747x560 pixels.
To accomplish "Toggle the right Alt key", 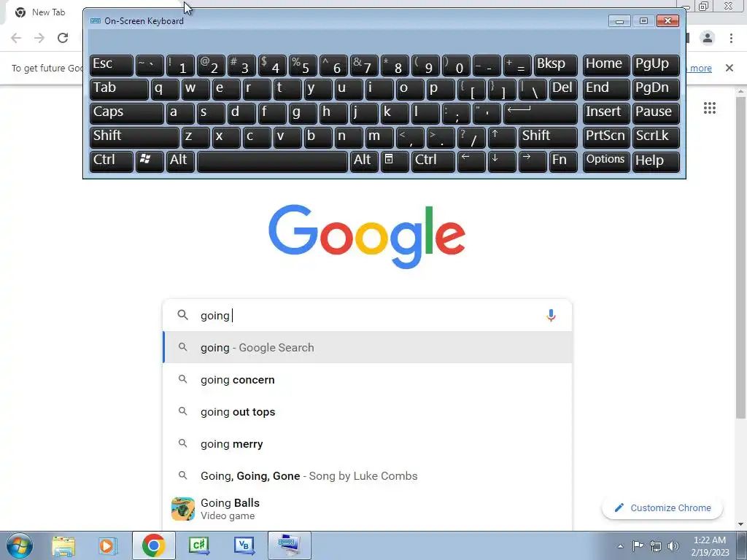I will point(364,161).
